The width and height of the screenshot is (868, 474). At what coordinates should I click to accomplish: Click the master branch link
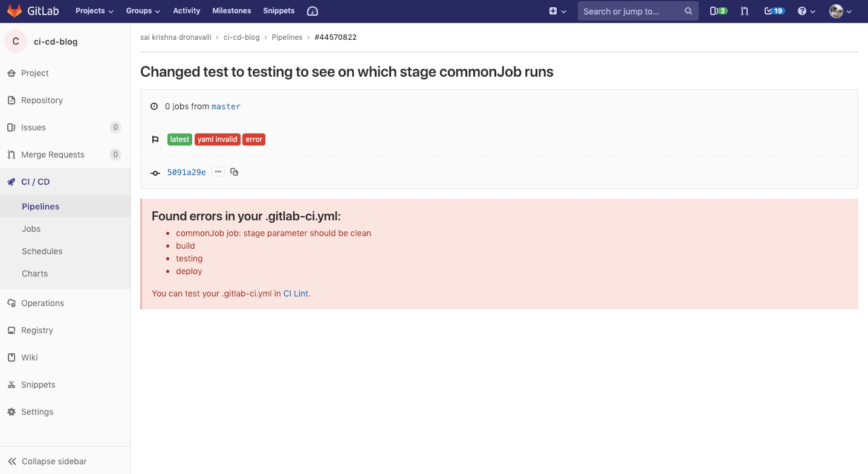point(226,106)
